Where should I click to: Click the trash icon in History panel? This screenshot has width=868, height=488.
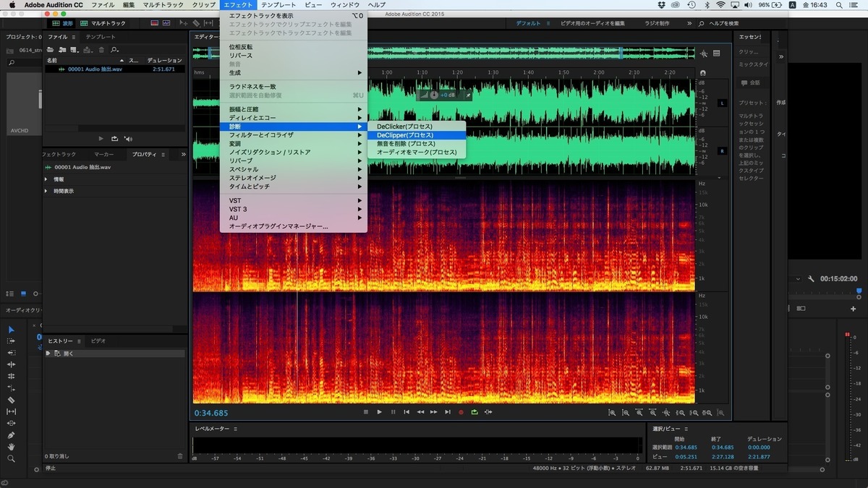180,456
